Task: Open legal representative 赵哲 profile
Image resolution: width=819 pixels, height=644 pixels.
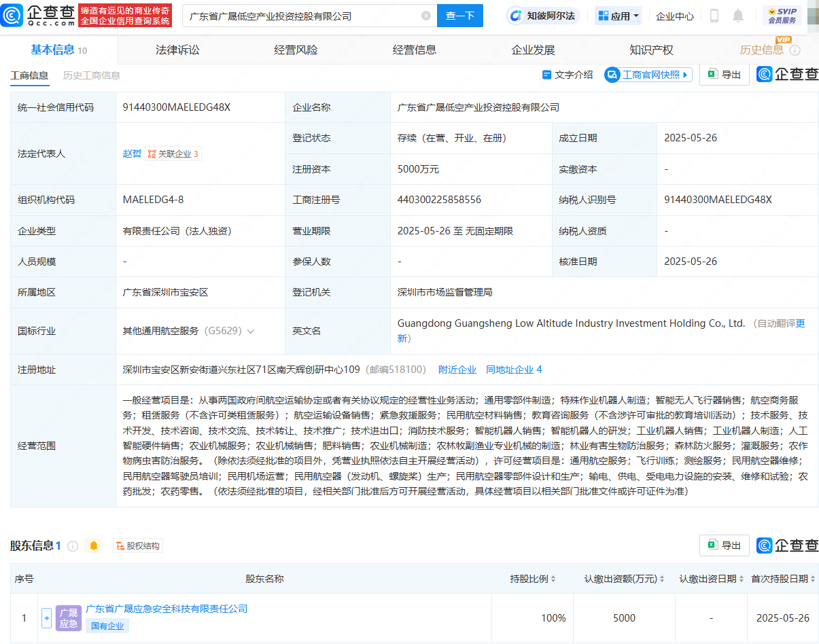Action: tap(132, 154)
